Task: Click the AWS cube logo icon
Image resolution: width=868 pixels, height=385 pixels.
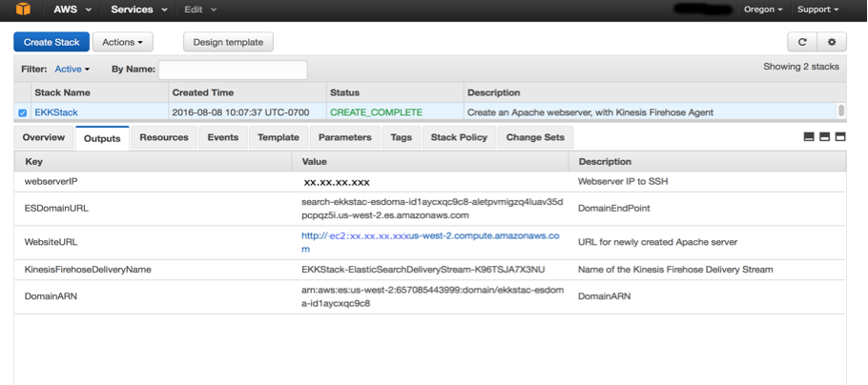Action: pyautogui.click(x=23, y=10)
